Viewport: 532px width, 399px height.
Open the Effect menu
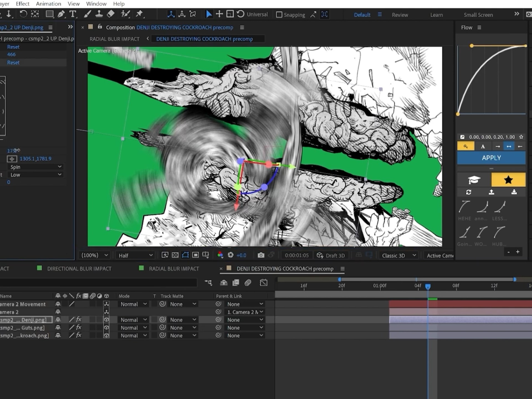[x=23, y=4]
